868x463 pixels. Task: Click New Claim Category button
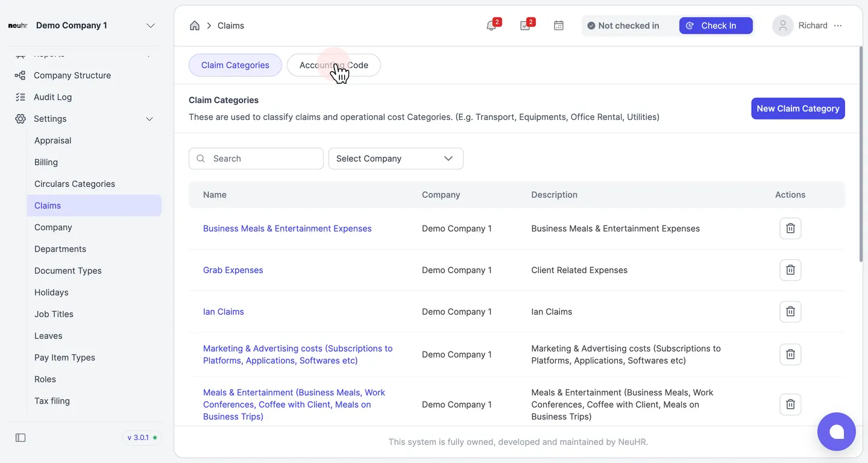798,109
